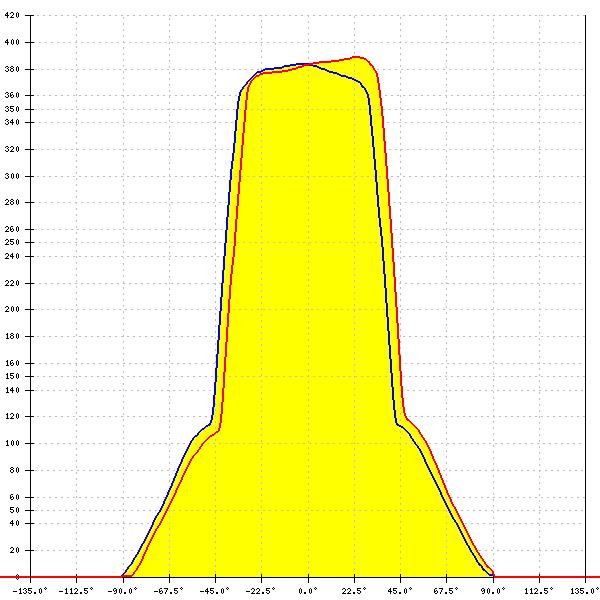The height and width of the screenshot is (600, 600).
Task: Click the y-axis tick label "120"
Action: coord(11,416)
